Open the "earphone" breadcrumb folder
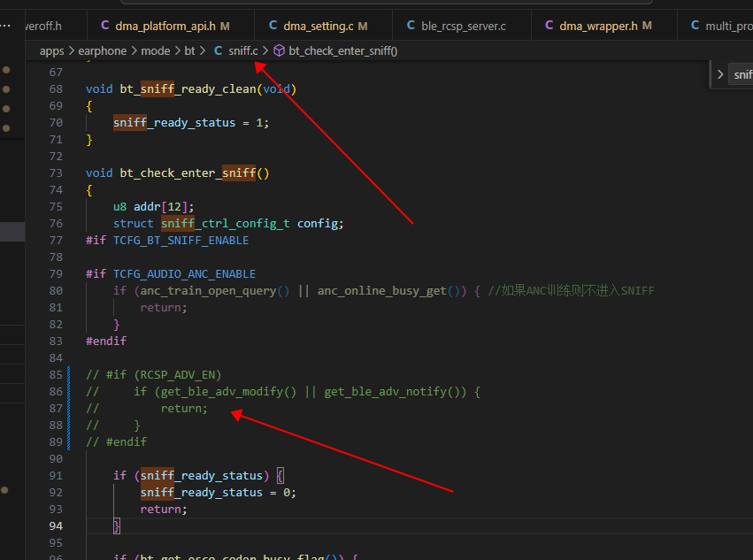753x560 pixels. pyautogui.click(x=103, y=51)
